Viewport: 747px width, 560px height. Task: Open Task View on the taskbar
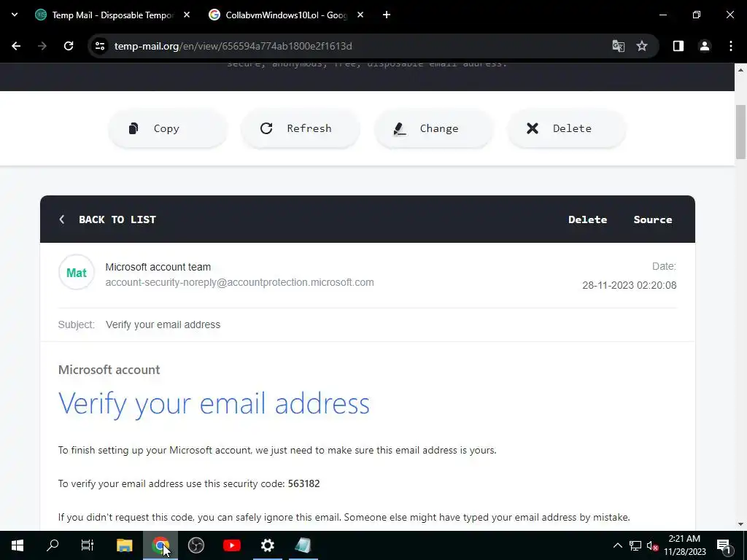point(88,545)
